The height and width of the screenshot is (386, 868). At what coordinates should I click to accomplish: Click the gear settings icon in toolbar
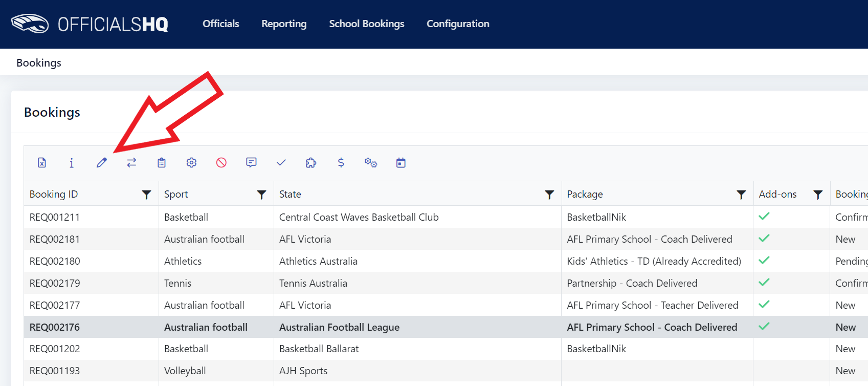[x=191, y=163]
